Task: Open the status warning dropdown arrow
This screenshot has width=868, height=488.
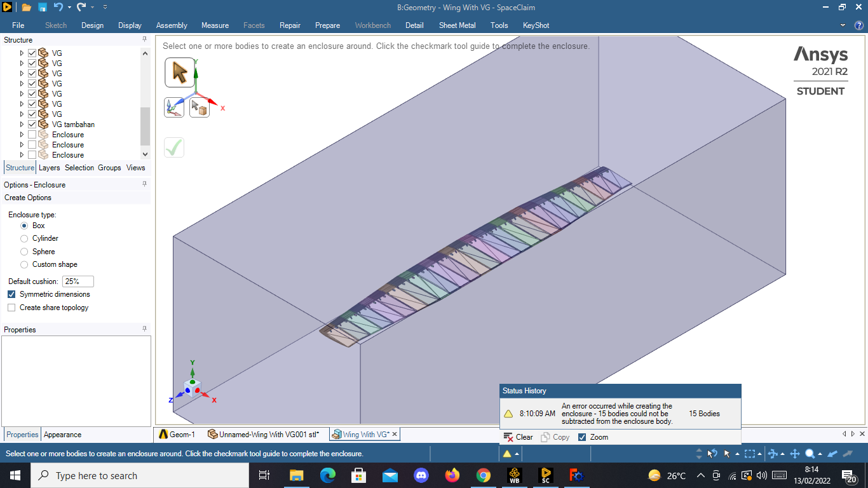Action: pyautogui.click(x=517, y=454)
